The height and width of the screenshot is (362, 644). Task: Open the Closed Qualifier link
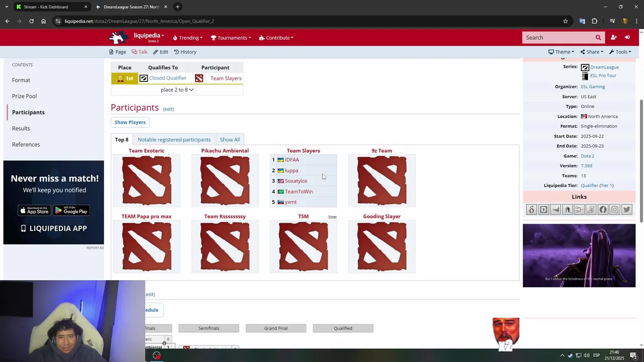point(168,78)
